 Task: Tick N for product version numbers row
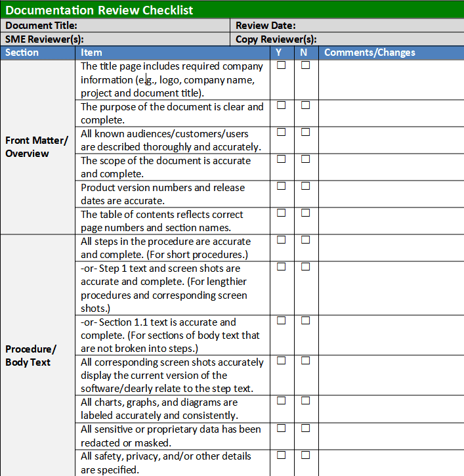tap(305, 186)
